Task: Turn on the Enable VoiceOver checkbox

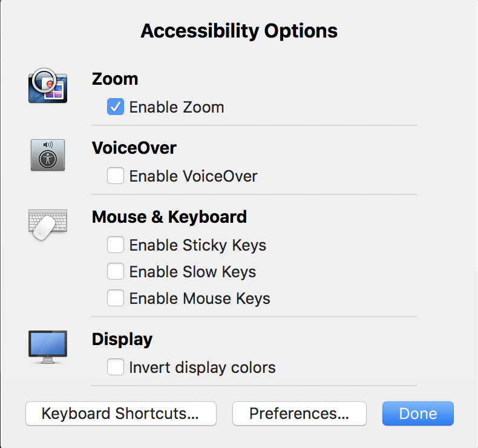Action: click(x=116, y=176)
